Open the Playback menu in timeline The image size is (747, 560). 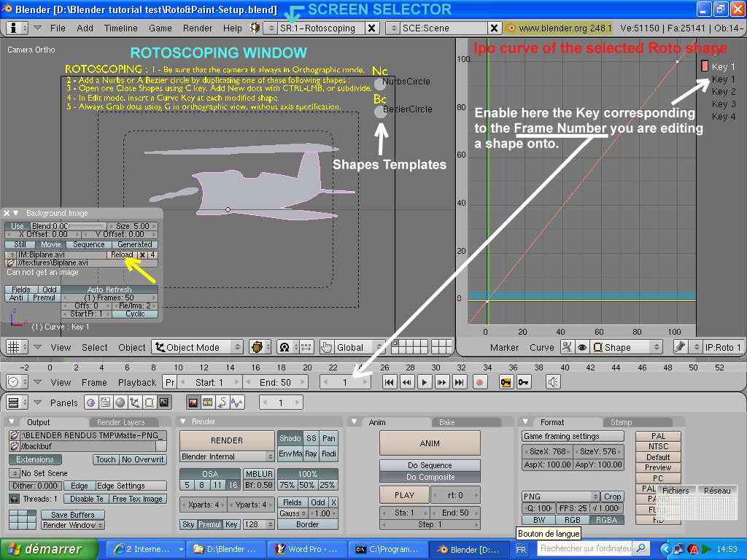point(136,382)
